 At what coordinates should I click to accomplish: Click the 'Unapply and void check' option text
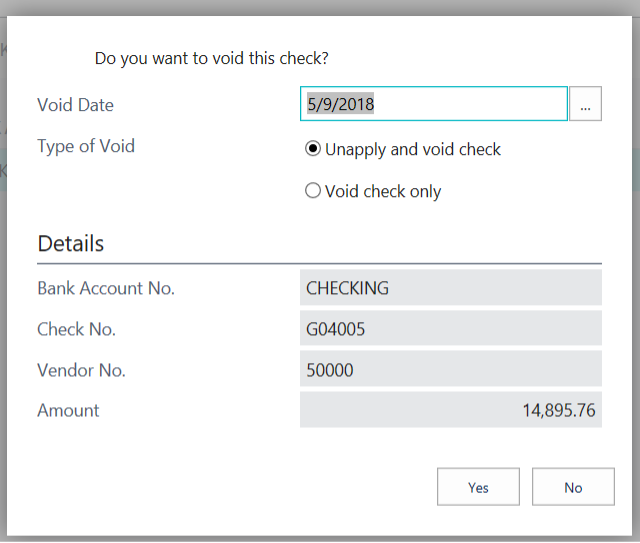[413, 149]
